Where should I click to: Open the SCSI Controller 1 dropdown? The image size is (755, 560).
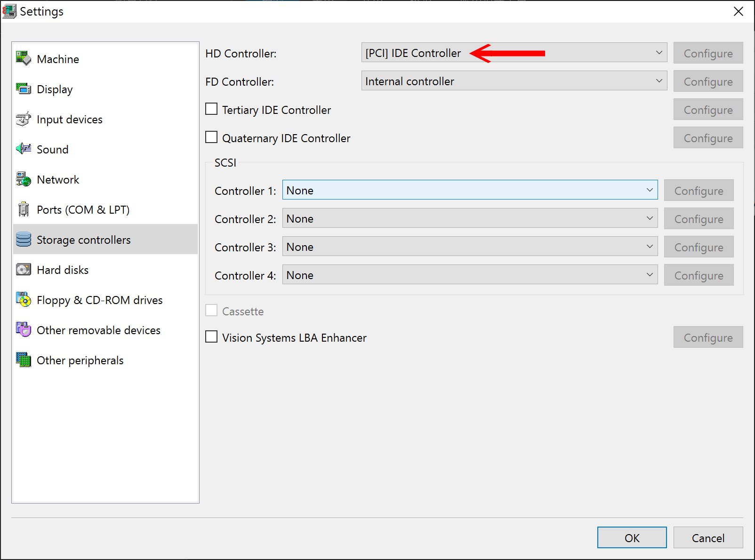469,190
